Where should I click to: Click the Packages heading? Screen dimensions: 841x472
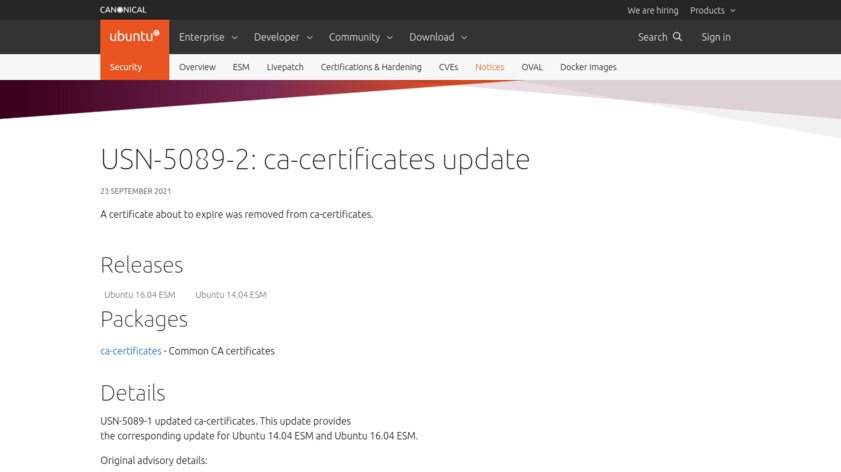point(144,320)
